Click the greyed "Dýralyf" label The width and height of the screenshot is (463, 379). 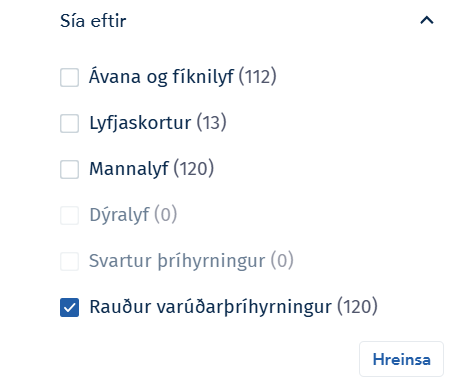pos(119,214)
